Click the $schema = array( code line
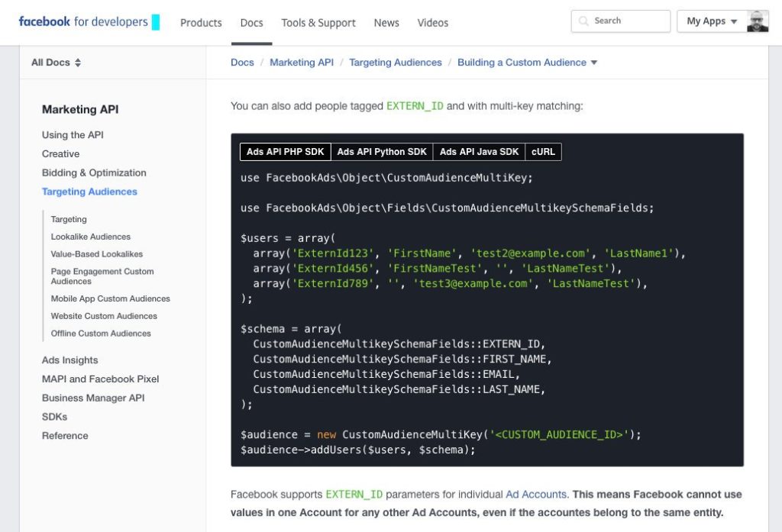The width and height of the screenshot is (782, 532). pyautogui.click(x=291, y=329)
